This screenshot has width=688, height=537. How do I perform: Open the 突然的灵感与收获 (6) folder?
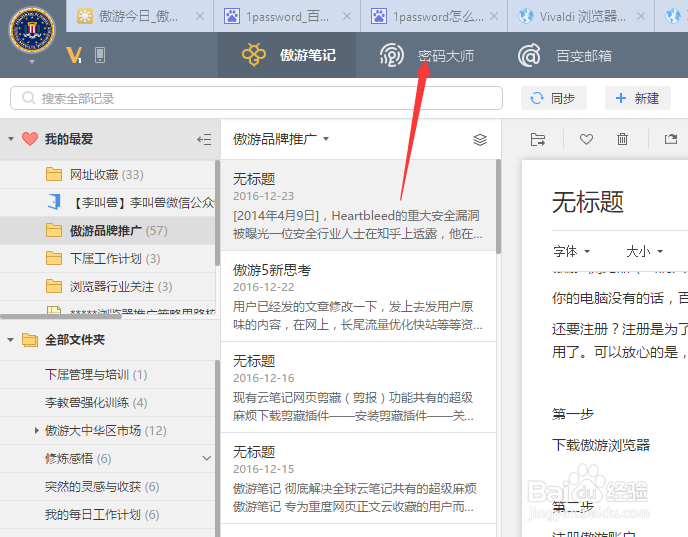click(x=108, y=487)
